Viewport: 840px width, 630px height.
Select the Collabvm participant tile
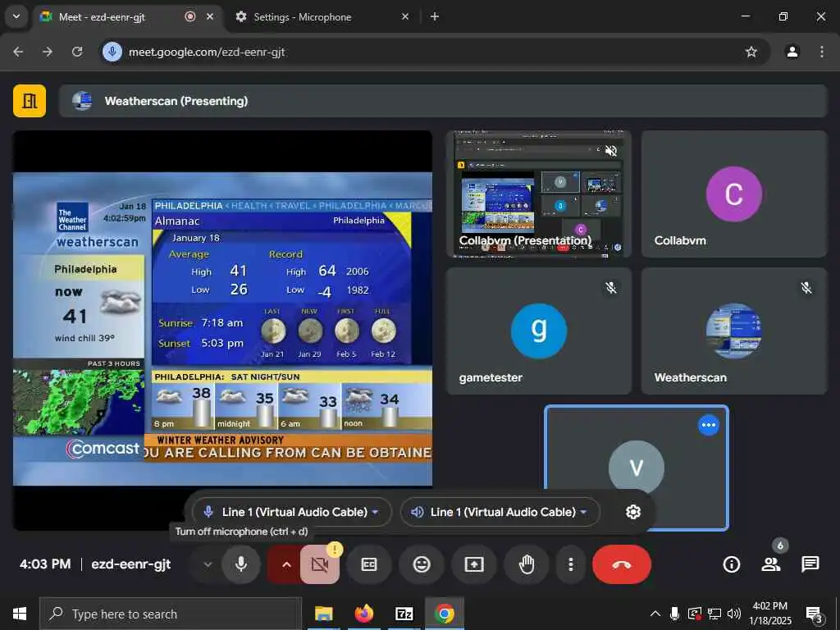734,194
